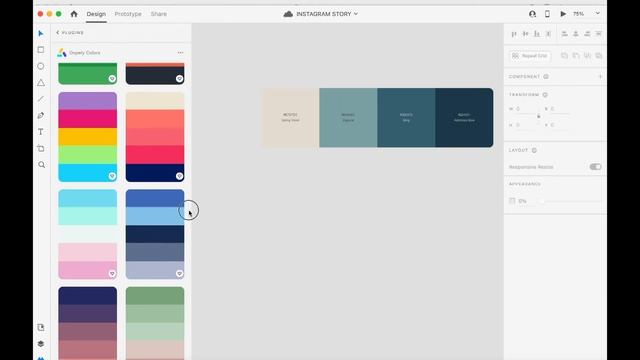
Task: Open mobile device preview icon
Action: [x=547, y=14]
